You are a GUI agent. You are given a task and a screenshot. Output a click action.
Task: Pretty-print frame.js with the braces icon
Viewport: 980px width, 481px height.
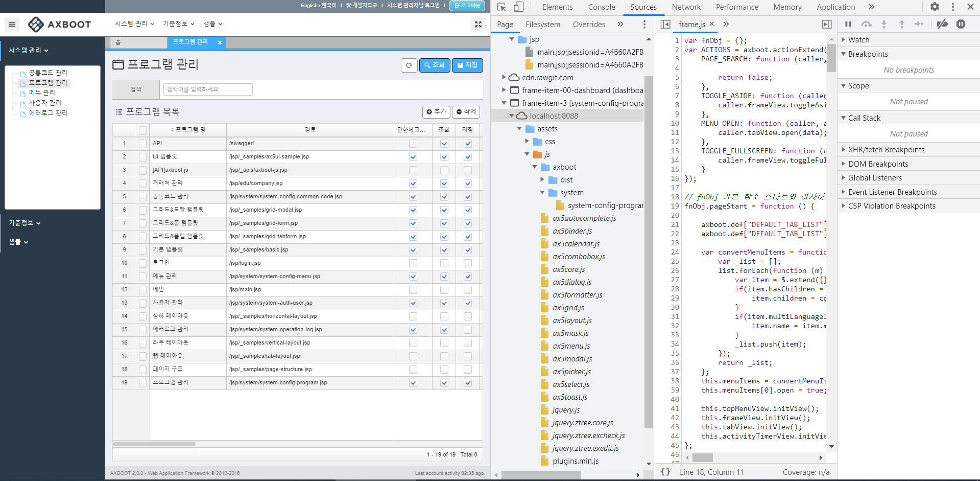click(x=665, y=472)
